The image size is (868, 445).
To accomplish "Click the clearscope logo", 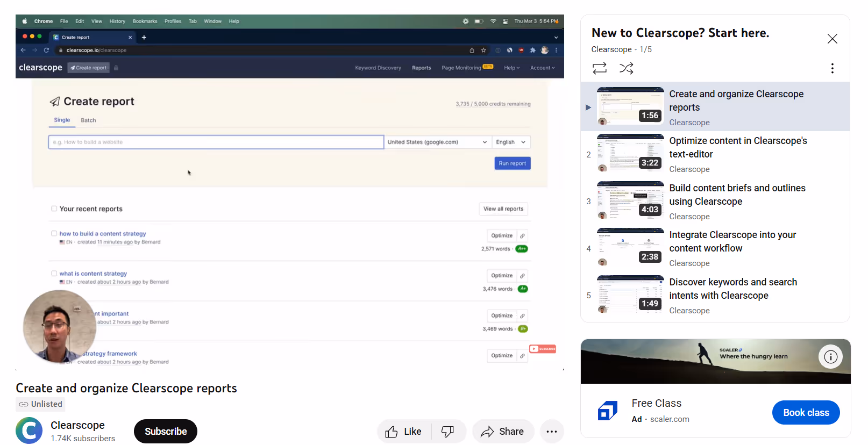I will point(40,68).
